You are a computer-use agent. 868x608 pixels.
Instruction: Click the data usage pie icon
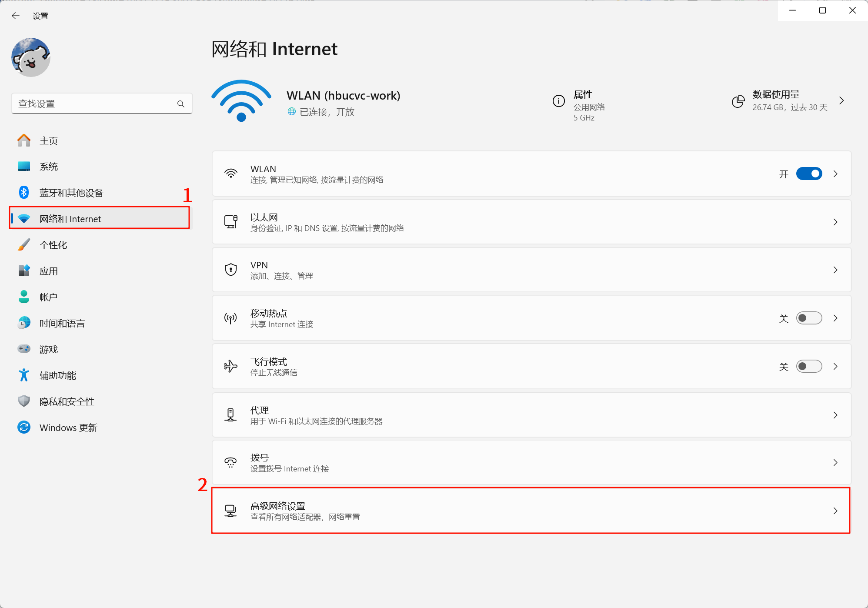738,101
